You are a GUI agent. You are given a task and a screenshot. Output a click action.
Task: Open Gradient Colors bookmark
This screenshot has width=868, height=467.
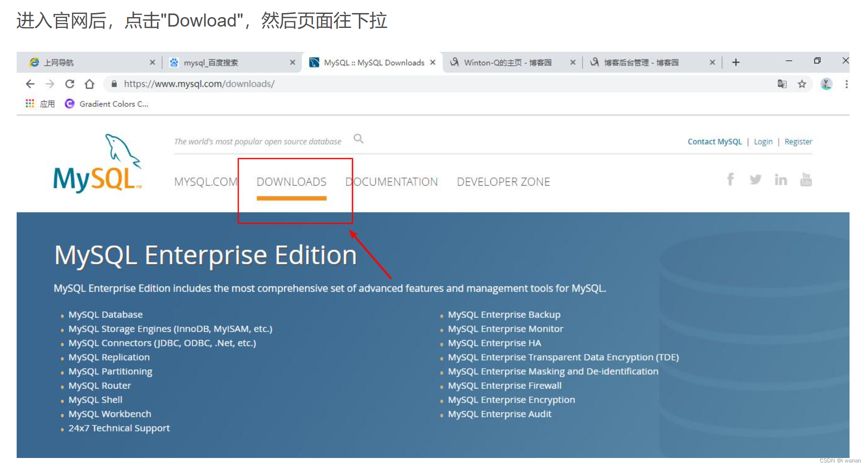click(x=107, y=104)
